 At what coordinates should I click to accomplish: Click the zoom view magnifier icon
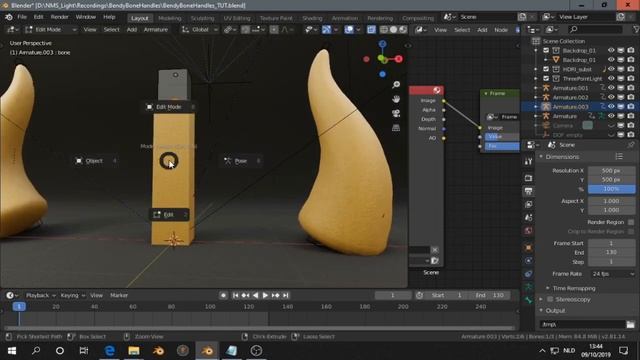point(396,84)
